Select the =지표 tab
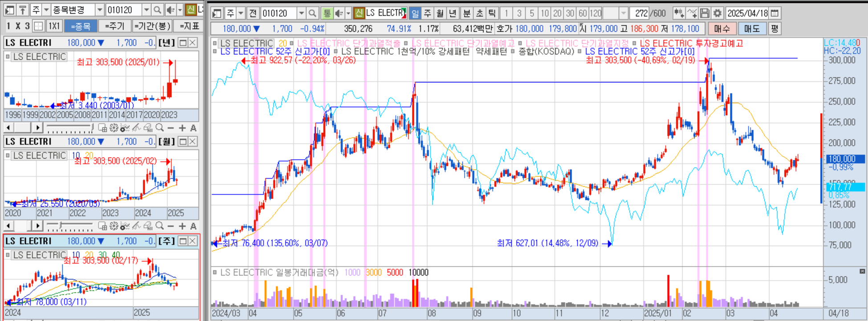The height and width of the screenshot is (321, 868). (x=189, y=26)
